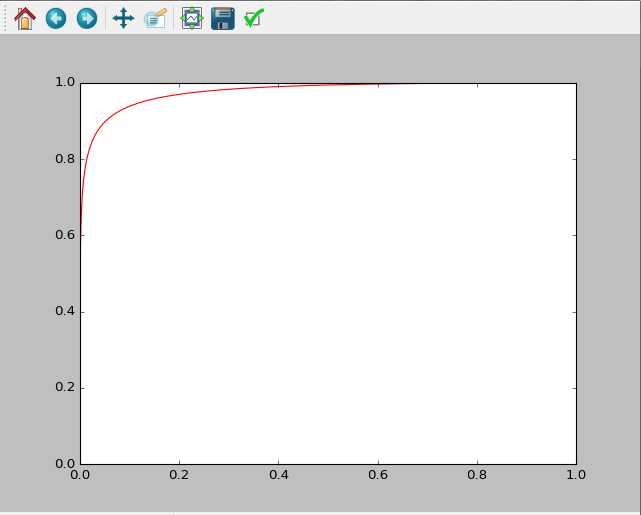
Task: Click x-axis tick label 0.4
Action: [278, 475]
